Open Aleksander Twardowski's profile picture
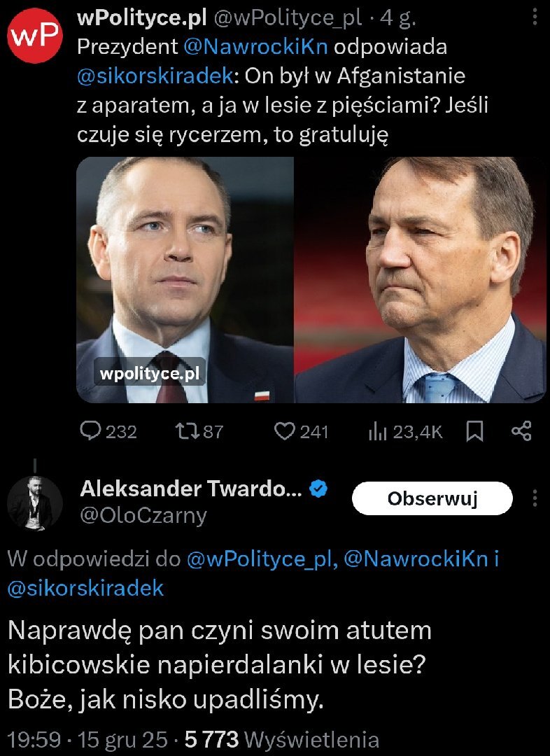 (31, 502)
